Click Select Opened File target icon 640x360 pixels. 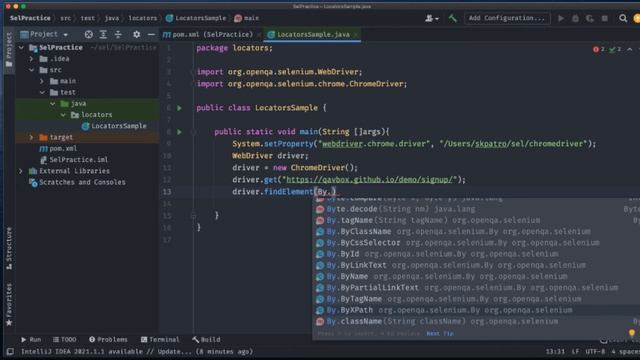click(x=89, y=35)
